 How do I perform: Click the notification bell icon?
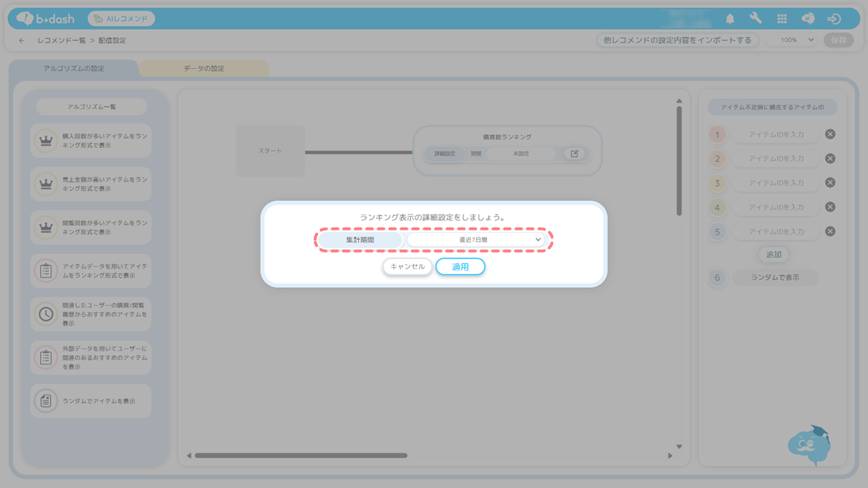pos(730,19)
